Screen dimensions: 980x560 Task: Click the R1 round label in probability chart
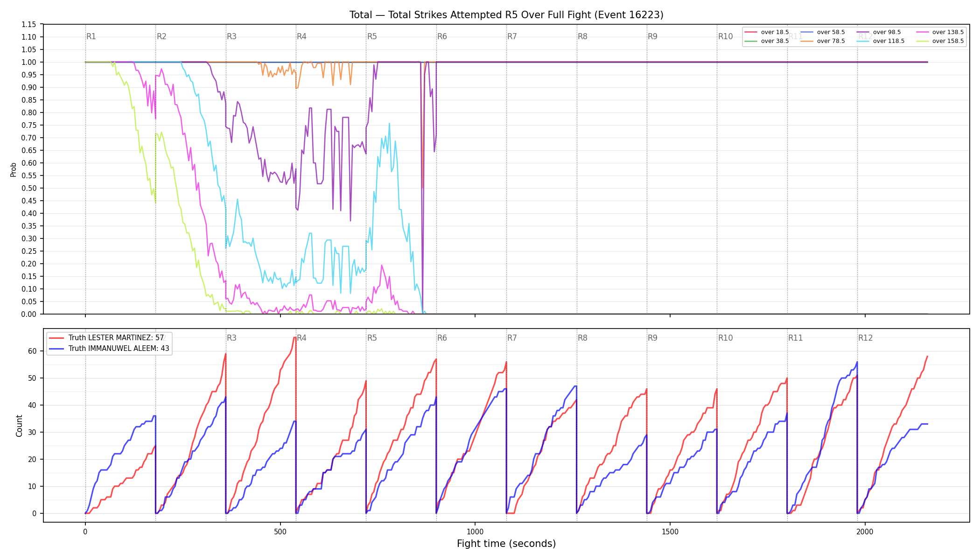coord(91,36)
